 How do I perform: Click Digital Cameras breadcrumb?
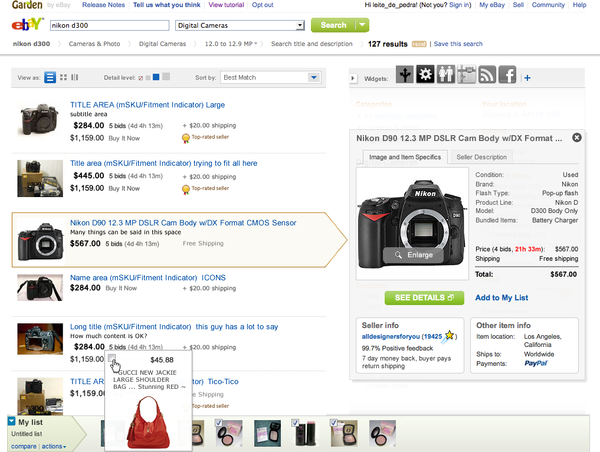point(162,44)
